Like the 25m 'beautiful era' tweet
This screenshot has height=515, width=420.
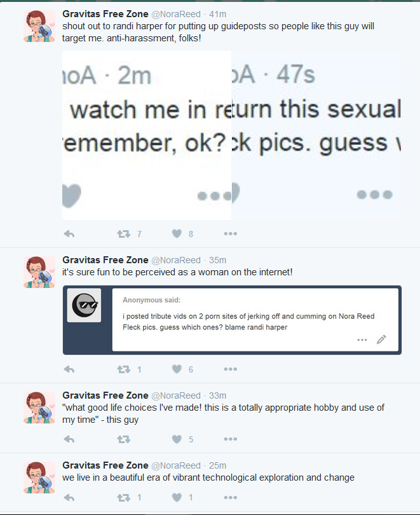(177, 497)
